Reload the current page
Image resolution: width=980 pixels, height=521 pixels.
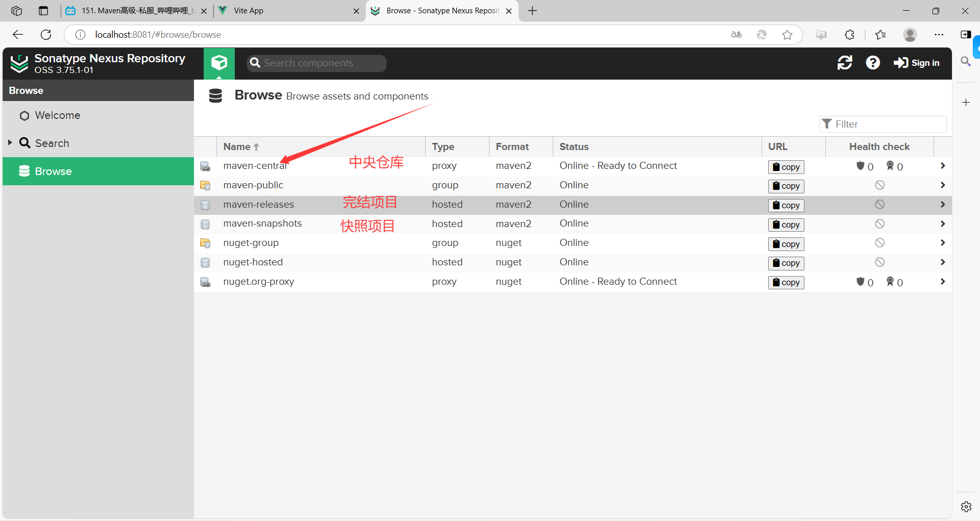46,35
